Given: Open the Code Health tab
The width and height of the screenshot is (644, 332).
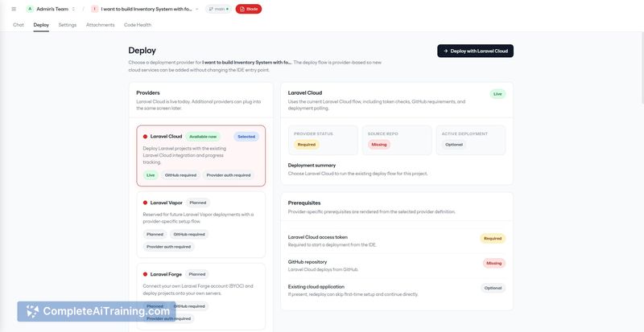Looking at the screenshot, I should [138, 25].
